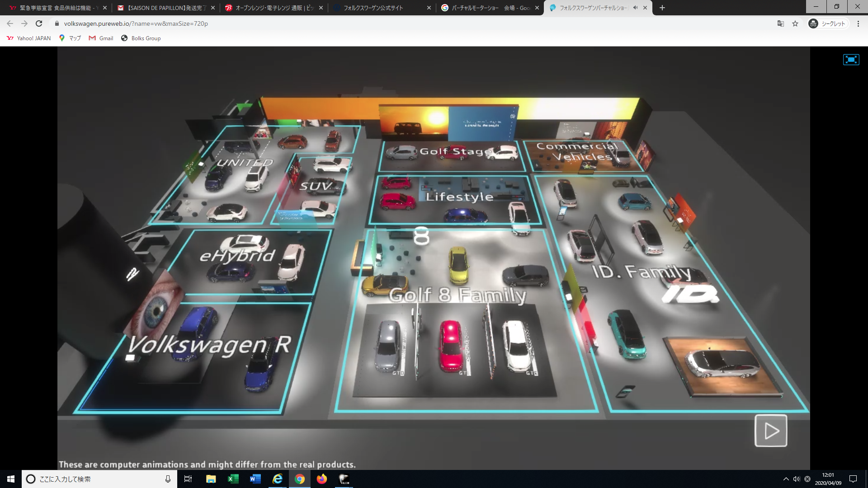Open the Maps bookmark
The width and height of the screenshot is (868, 488).
coord(70,38)
